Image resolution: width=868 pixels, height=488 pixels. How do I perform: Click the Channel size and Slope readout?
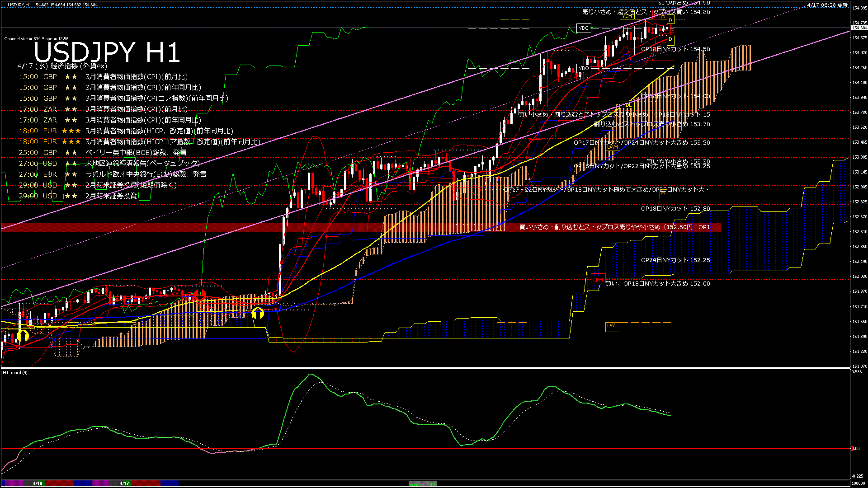point(36,39)
